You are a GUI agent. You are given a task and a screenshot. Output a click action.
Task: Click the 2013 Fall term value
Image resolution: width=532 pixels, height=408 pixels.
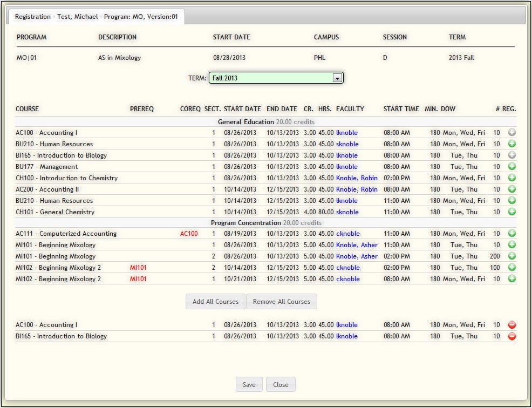pyautogui.click(x=461, y=58)
